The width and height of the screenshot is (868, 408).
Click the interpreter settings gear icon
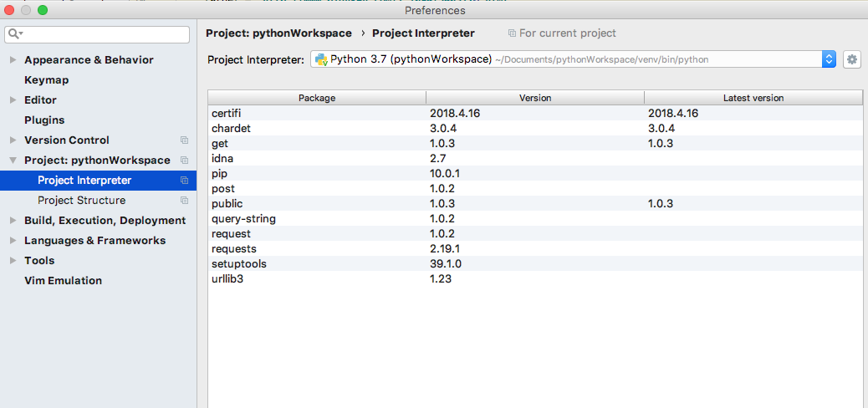[x=852, y=59]
